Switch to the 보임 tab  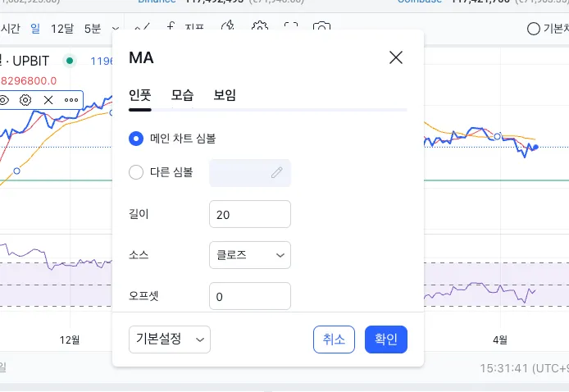tap(225, 95)
